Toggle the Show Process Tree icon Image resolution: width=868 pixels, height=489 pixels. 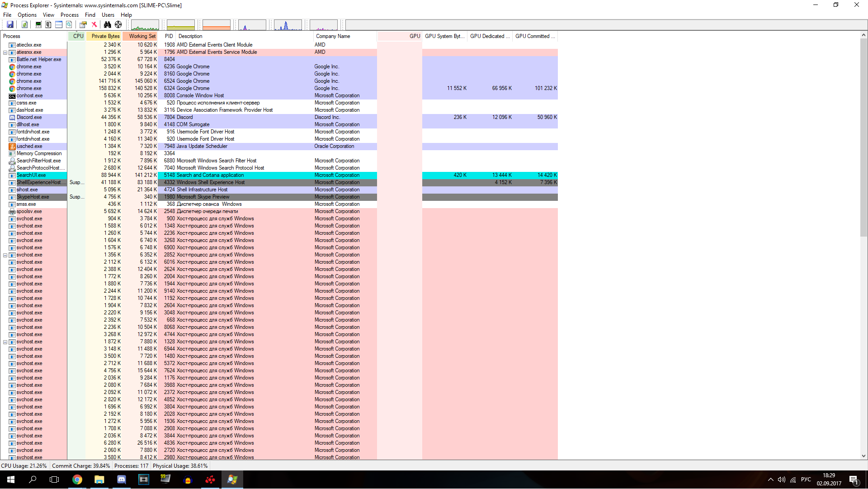[48, 25]
